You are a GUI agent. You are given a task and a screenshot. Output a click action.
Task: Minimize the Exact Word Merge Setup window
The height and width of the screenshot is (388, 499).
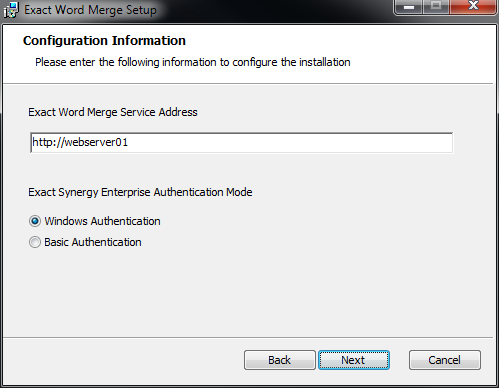(x=409, y=7)
